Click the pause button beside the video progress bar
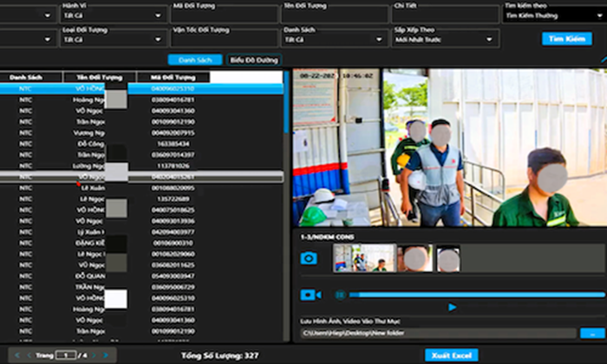The width and height of the screenshot is (607, 364). [x=341, y=295]
